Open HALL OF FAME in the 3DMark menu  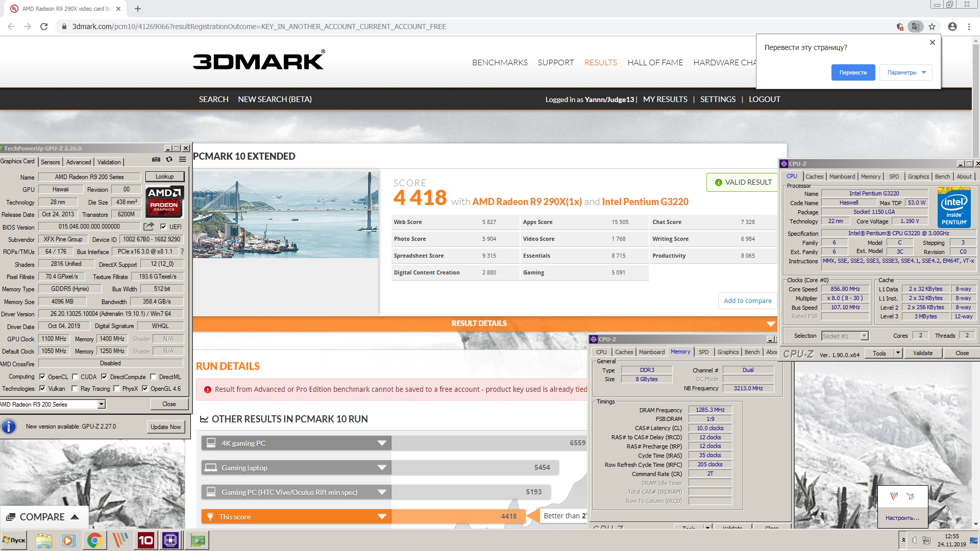pyautogui.click(x=655, y=62)
